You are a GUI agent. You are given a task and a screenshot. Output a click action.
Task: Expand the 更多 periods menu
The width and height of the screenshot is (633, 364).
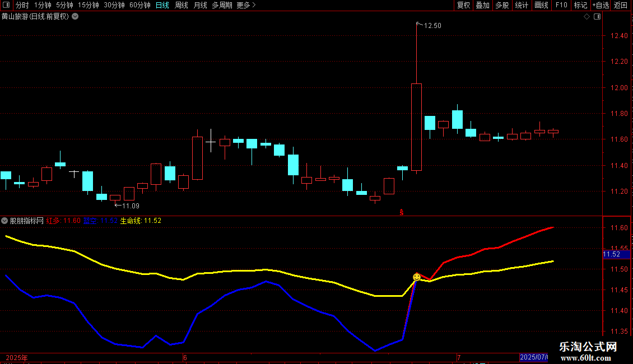click(246, 5)
